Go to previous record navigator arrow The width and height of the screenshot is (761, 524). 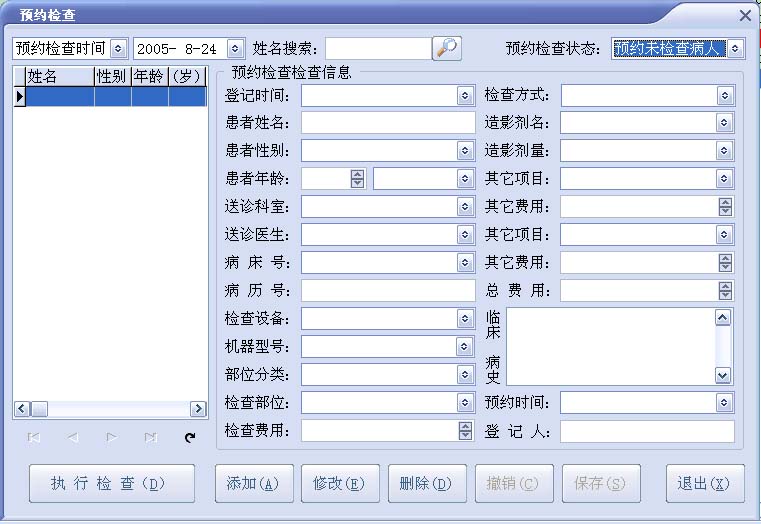coord(73,438)
